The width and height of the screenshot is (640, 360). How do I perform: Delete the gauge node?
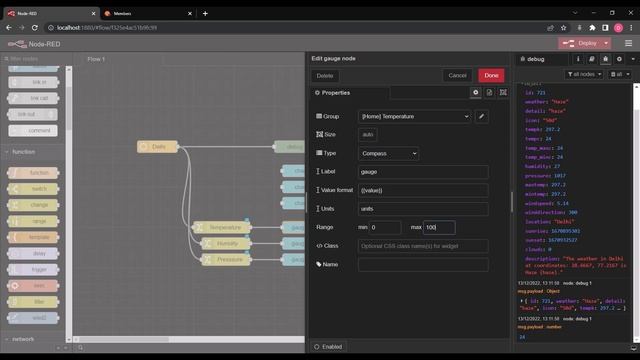[325, 76]
